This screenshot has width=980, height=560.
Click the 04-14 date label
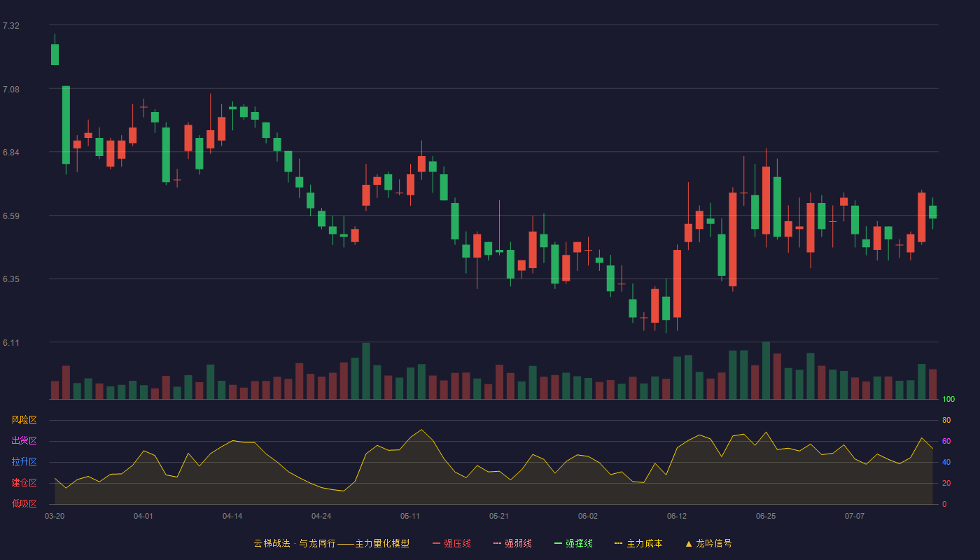(x=232, y=516)
